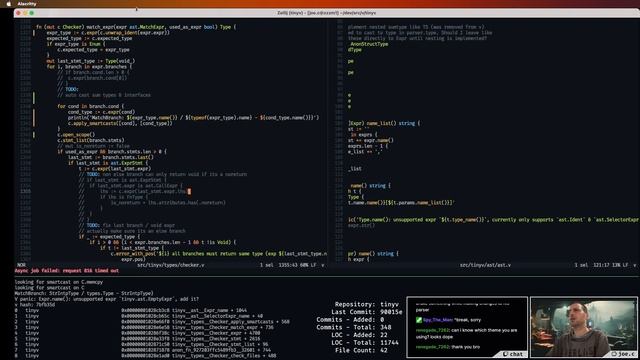Click the stream chat panel
The image size is (640, 360).
click(x=467, y=327)
